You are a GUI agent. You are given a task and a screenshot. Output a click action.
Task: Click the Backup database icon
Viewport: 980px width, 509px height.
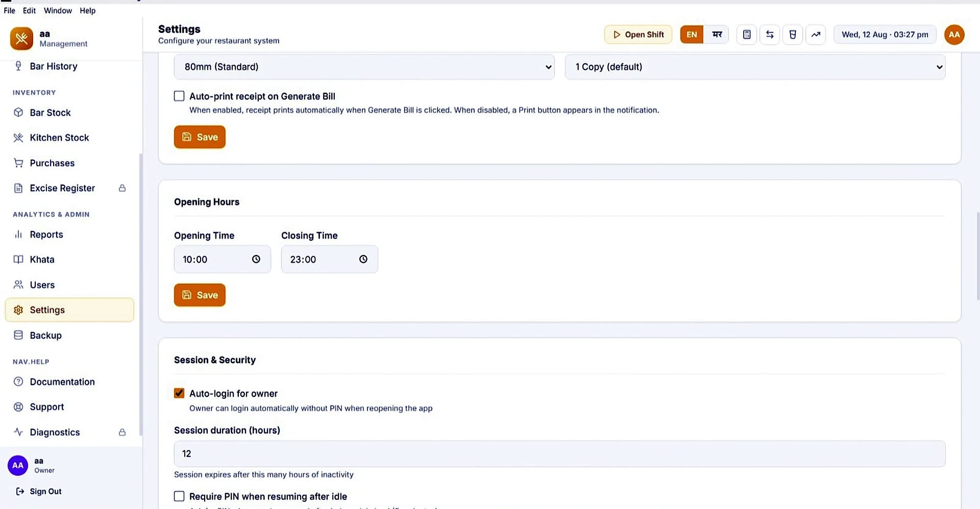(18, 335)
